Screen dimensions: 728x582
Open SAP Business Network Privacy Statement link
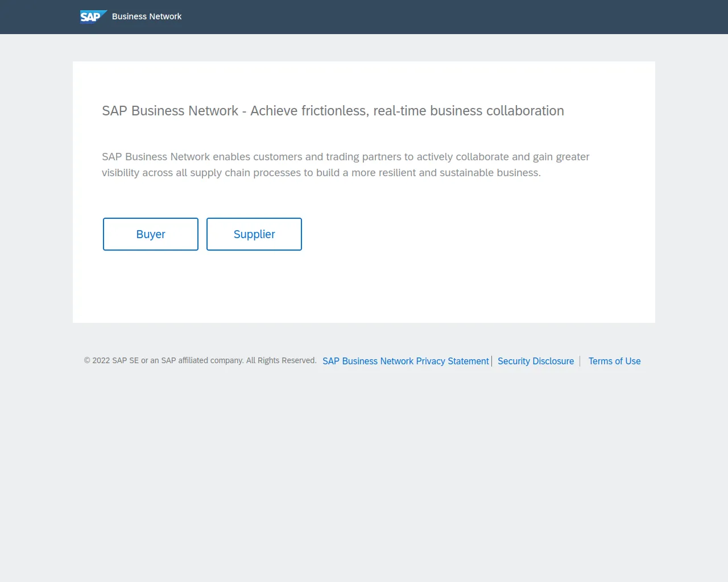click(x=406, y=361)
